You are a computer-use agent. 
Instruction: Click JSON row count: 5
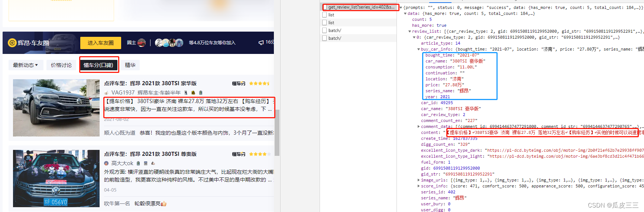pos(422,19)
